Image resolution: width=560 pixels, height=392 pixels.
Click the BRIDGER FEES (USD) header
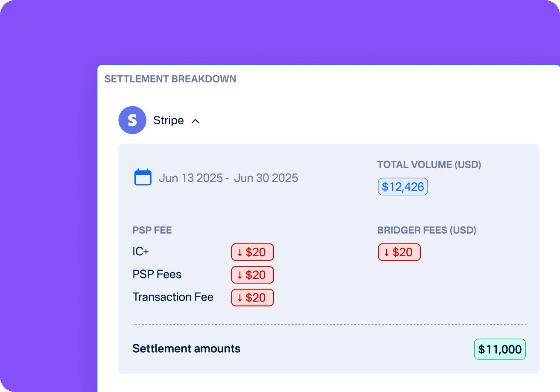[427, 230]
